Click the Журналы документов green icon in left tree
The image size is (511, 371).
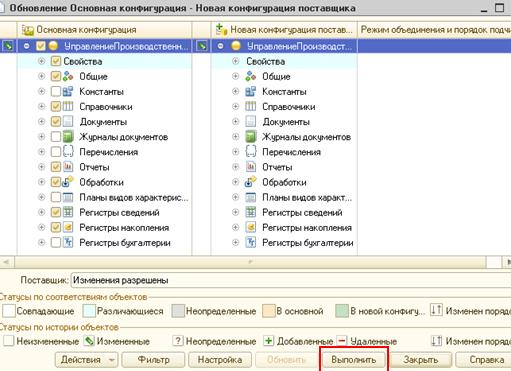68,137
